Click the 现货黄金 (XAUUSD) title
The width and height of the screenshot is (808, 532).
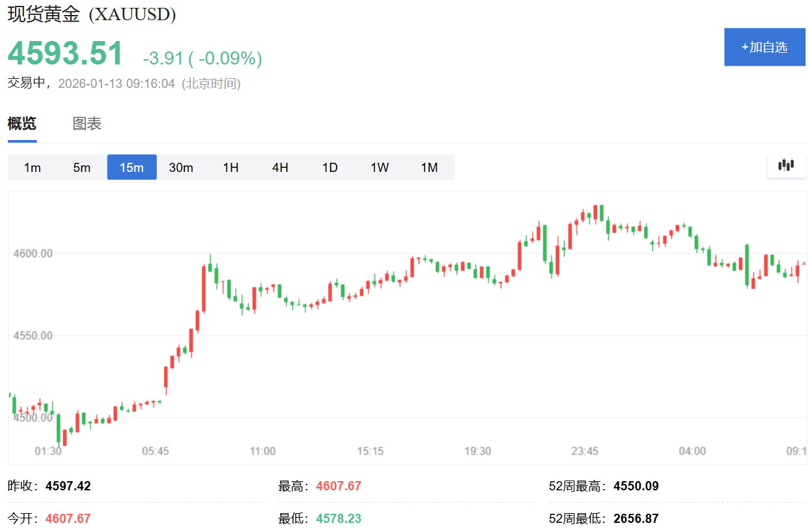click(92, 14)
